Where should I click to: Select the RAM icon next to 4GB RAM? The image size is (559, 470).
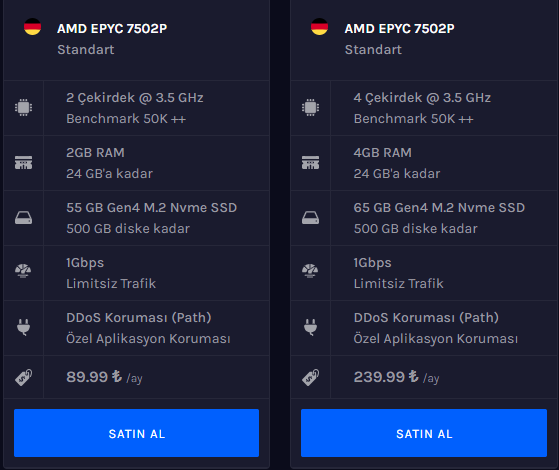pos(311,162)
